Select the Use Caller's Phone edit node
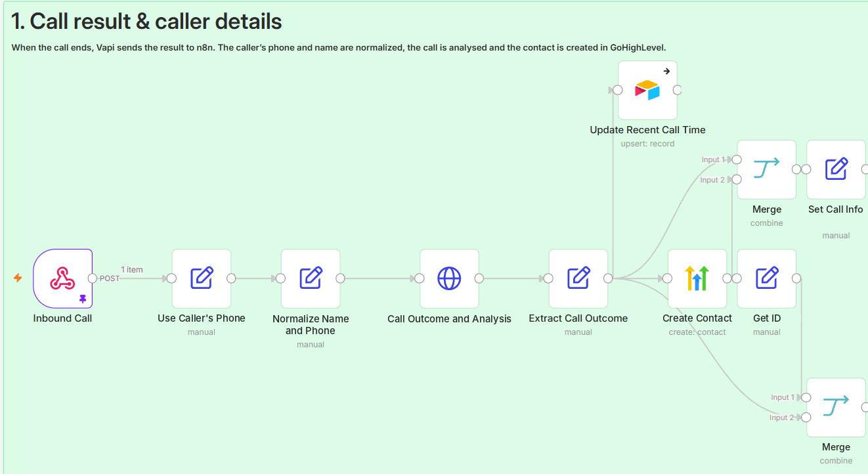Image resolution: width=868 pixels, height=474 pixels. [x=202, y=278]
